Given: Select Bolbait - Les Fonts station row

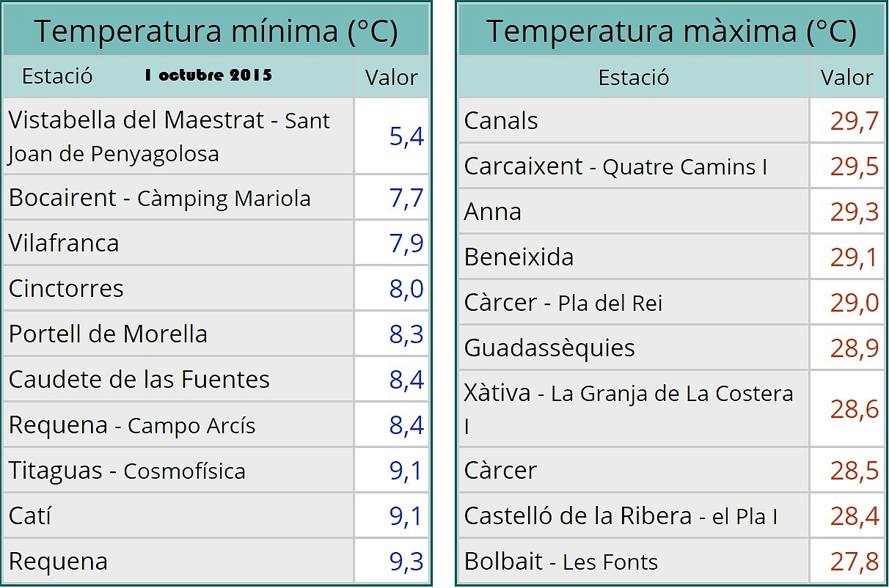Looking at the screenshot, I should (671, 561).
